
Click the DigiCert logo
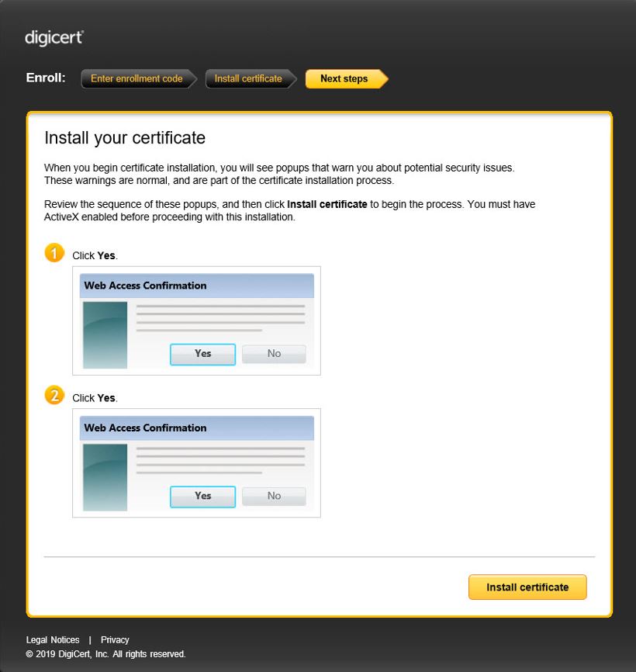click(54, 38)
